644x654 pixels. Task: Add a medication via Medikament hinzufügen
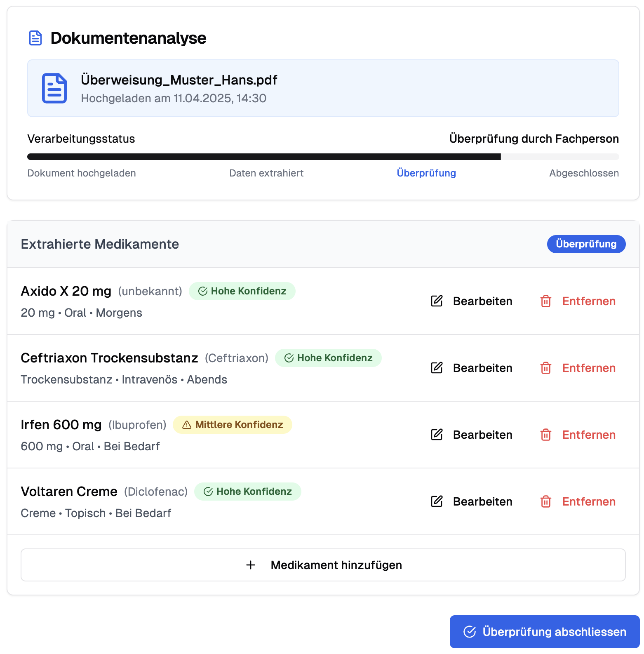point(323,565)
